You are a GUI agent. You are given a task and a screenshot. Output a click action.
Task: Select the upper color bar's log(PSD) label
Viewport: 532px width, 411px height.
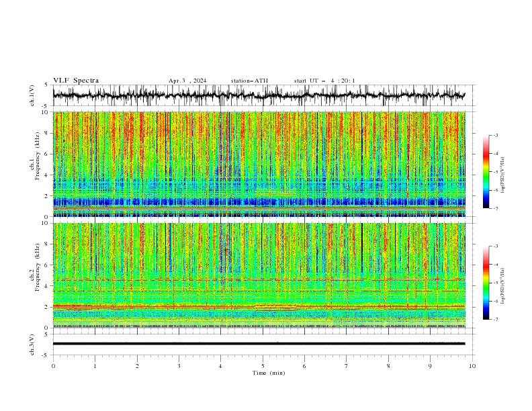503,175
